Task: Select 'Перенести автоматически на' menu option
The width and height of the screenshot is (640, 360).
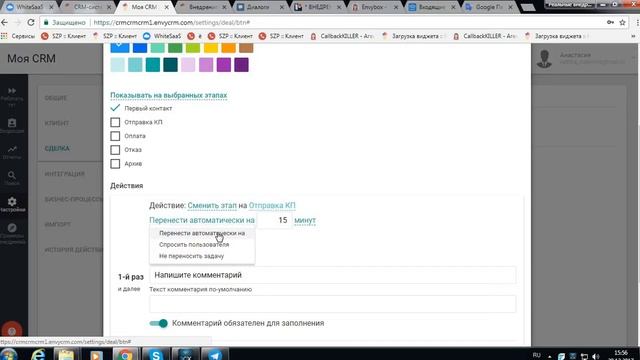Action: 202,233
